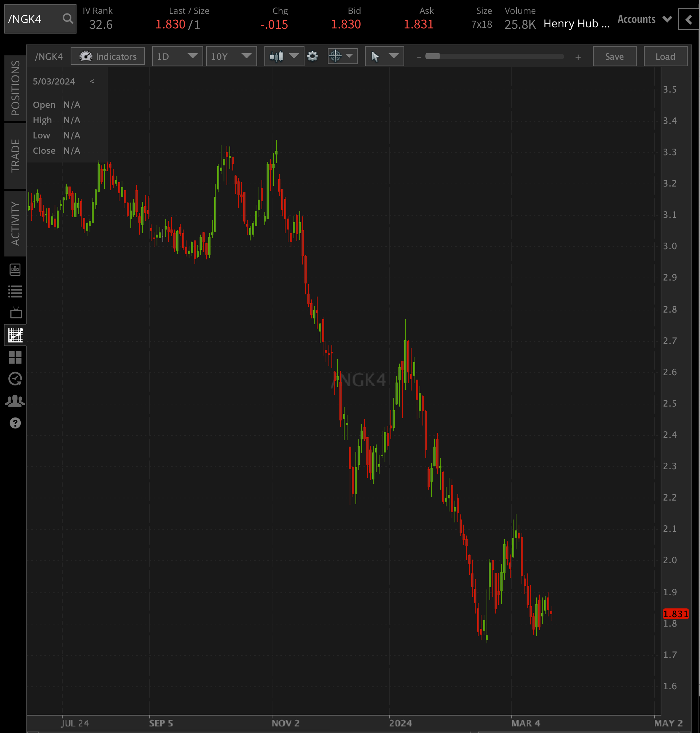Open chart settings gear icon

(312, 56)
